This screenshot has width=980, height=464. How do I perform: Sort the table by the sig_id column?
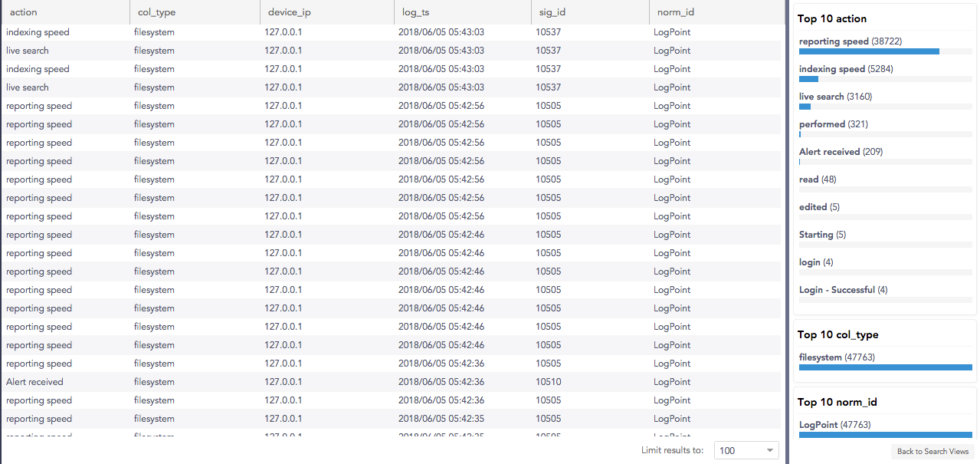pos(551,12)
